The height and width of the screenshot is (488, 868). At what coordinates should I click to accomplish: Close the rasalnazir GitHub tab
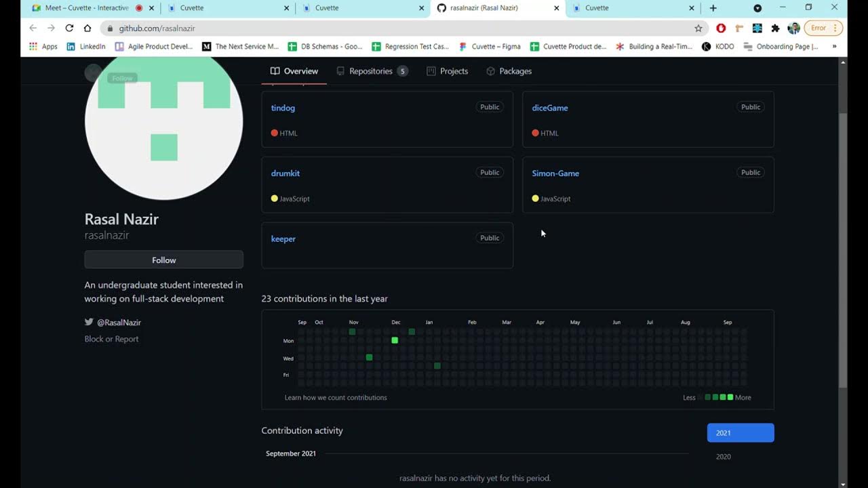tap(557, 8)
